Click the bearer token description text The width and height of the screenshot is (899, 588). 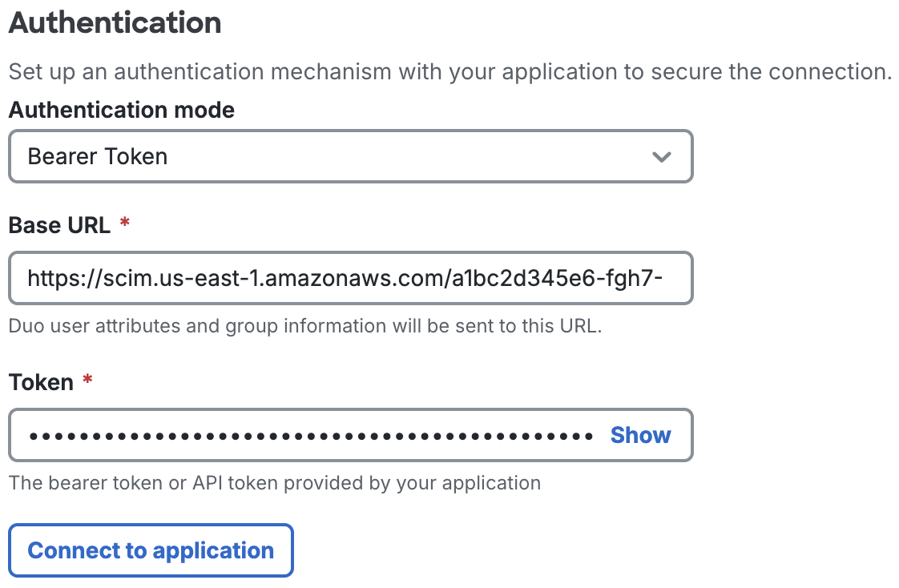point(274,483)
